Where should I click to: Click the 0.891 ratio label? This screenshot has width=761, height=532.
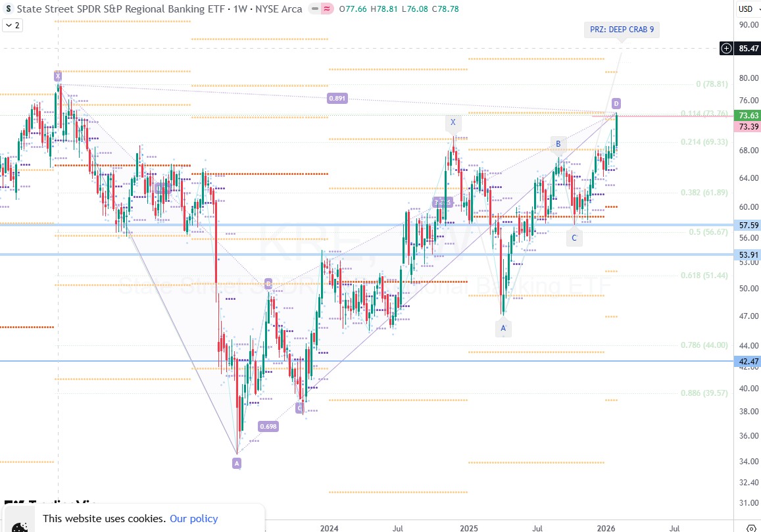click(337, 99)
